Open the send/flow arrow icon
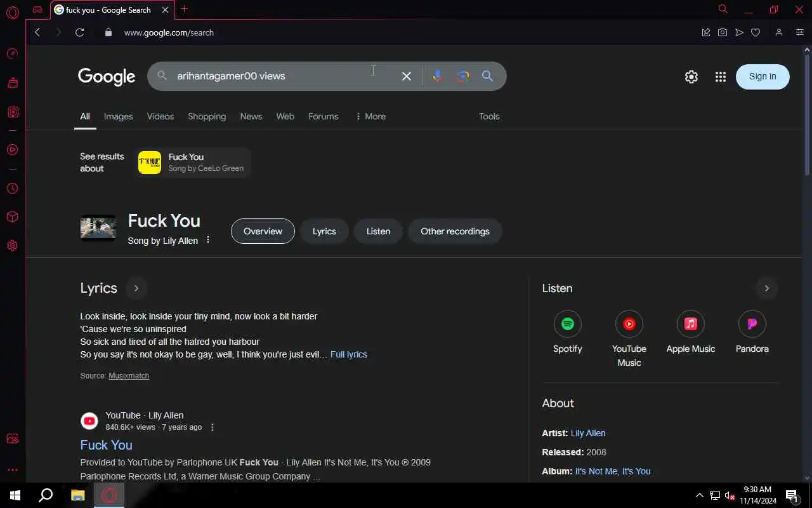This screenshot has height=508, width=812. click(739, 32)
